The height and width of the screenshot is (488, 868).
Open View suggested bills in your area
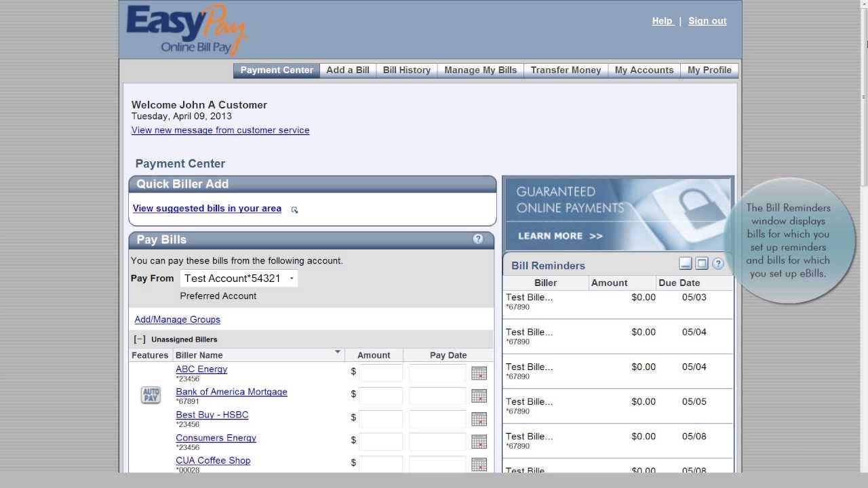pos(207,208)
